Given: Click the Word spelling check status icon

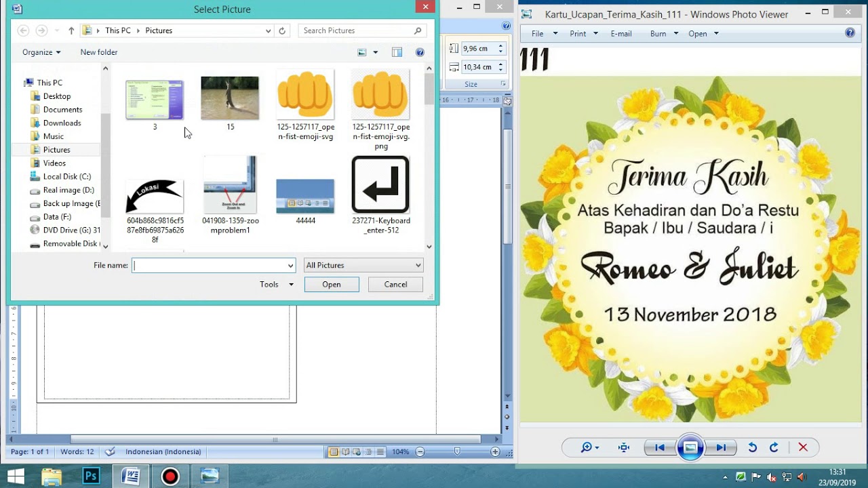Looking at the screenshot, I should (x=111, y=451).
